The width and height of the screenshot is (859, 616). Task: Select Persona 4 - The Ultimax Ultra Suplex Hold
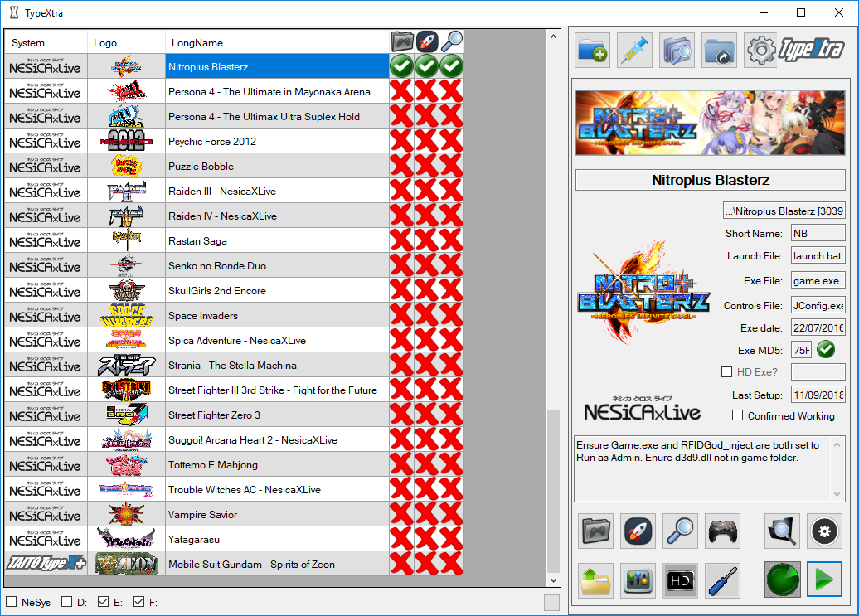(277, 116)
